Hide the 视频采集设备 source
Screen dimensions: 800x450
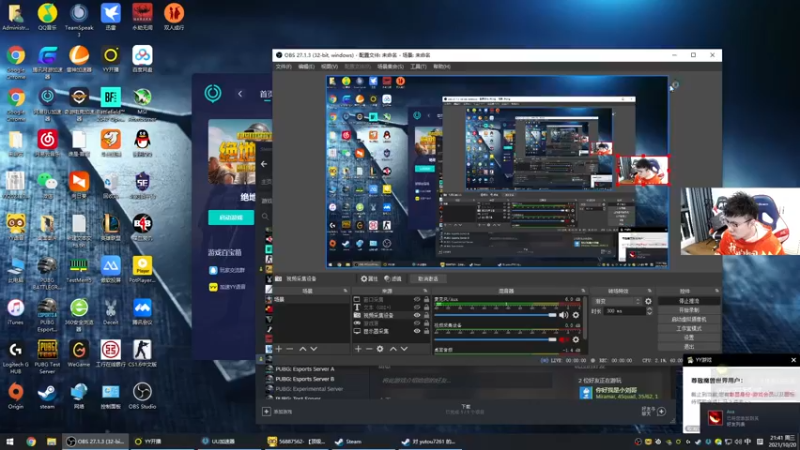(x=417, y=315)
